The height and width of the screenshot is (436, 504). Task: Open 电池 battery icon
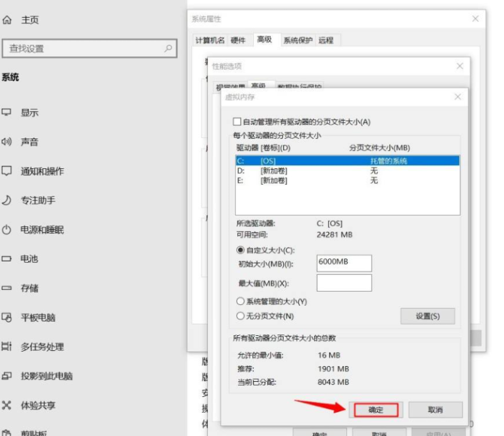click(x=6, y=259)
